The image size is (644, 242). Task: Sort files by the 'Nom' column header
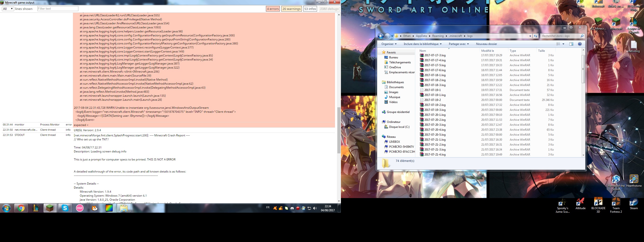pos(449,51)
